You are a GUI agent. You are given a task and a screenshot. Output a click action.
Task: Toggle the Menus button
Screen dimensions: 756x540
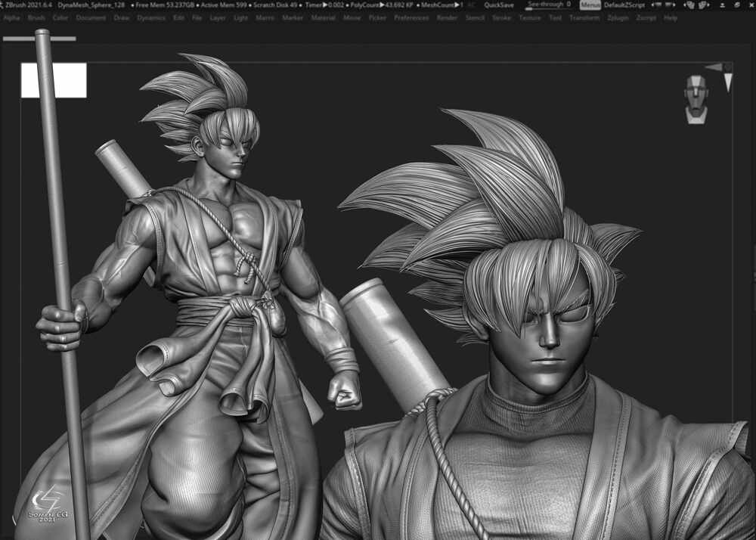coord(590,5)
